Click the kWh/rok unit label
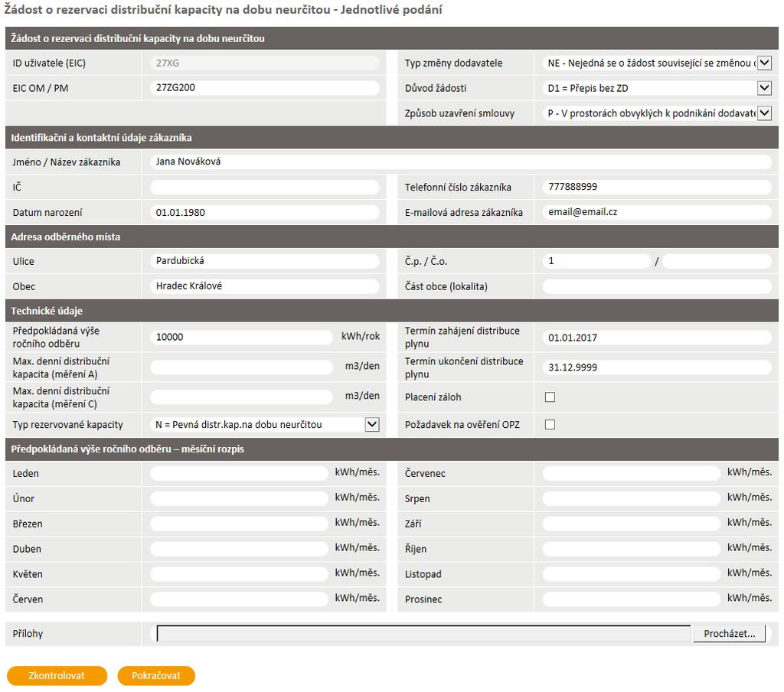 click(x=361, y=336)
